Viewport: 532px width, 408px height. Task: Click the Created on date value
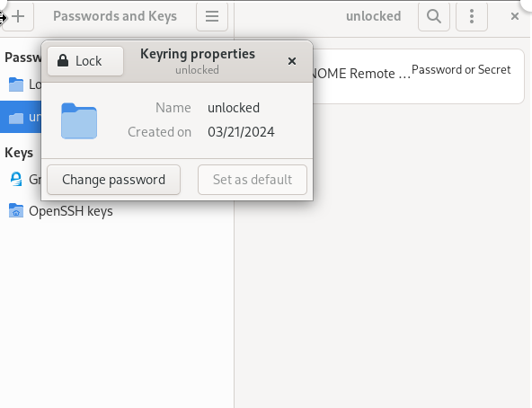pos(241,132)
